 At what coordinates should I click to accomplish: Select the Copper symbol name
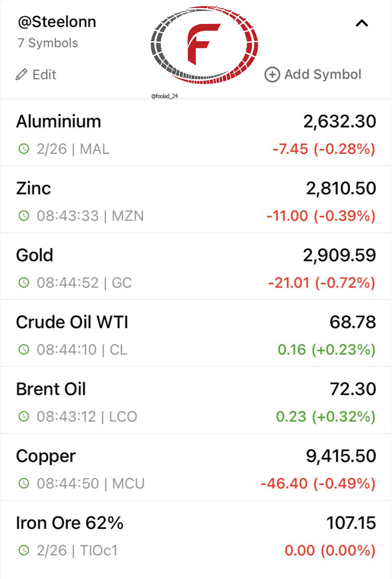[46, 456]
